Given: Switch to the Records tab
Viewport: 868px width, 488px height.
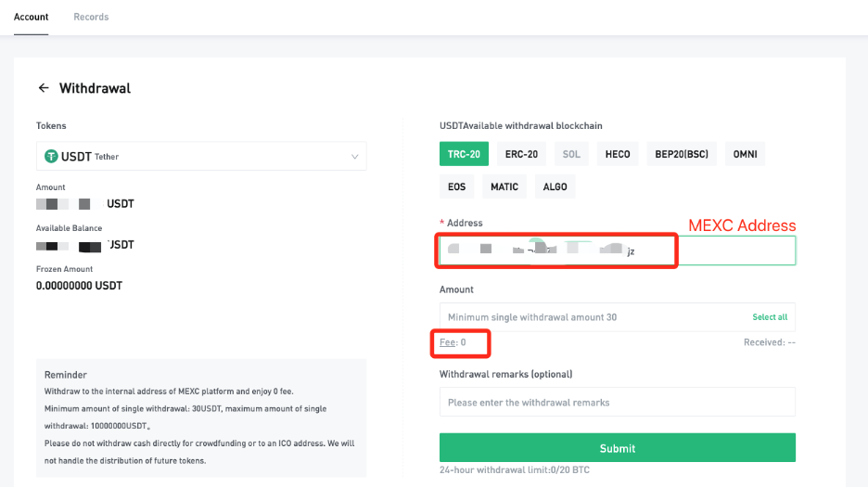Looking at the screenshot, I should pyautogui.click(x=91, y=17).
